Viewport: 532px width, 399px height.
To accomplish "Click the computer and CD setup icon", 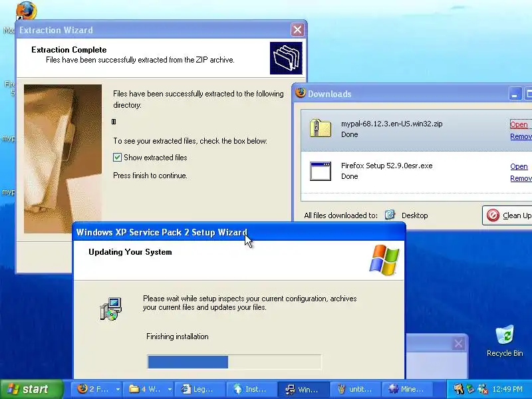I will pos(110,309).
